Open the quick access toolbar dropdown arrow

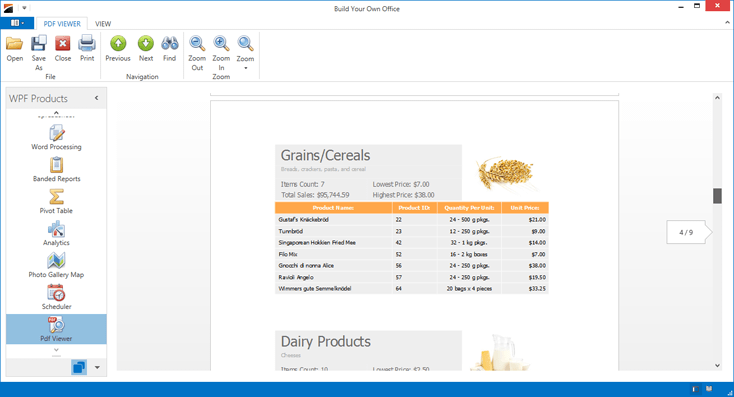pyautogui.click(x=24, y=8)
